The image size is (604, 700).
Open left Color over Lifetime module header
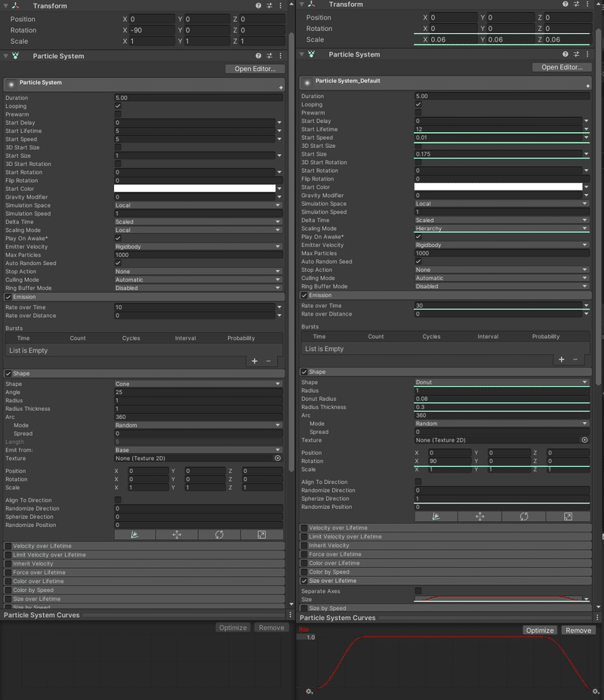pyautogui.click(x=144, y=581)
